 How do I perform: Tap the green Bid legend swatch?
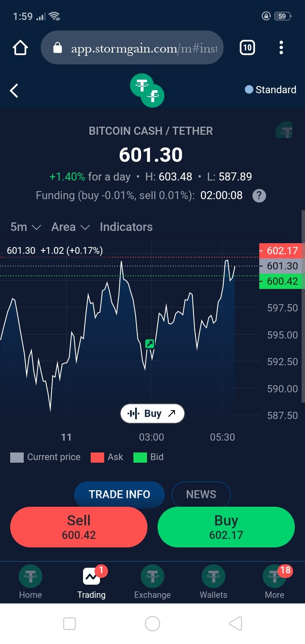[x=140, y=457]
